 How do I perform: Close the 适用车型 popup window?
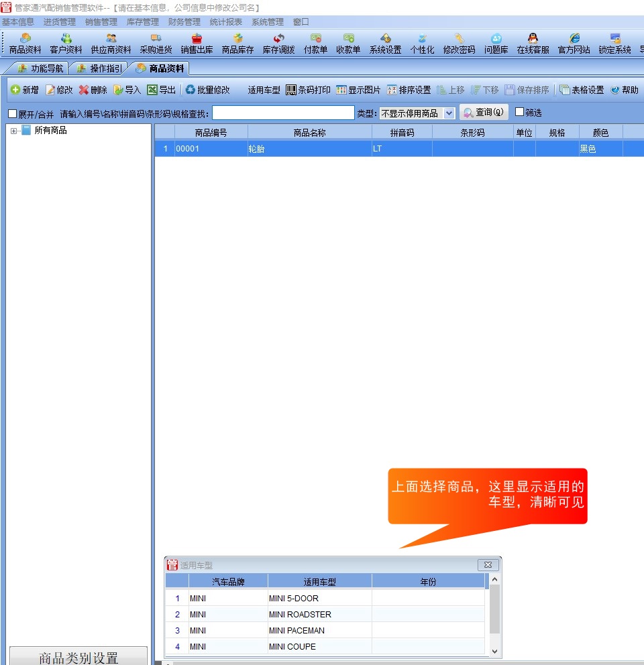488,565
